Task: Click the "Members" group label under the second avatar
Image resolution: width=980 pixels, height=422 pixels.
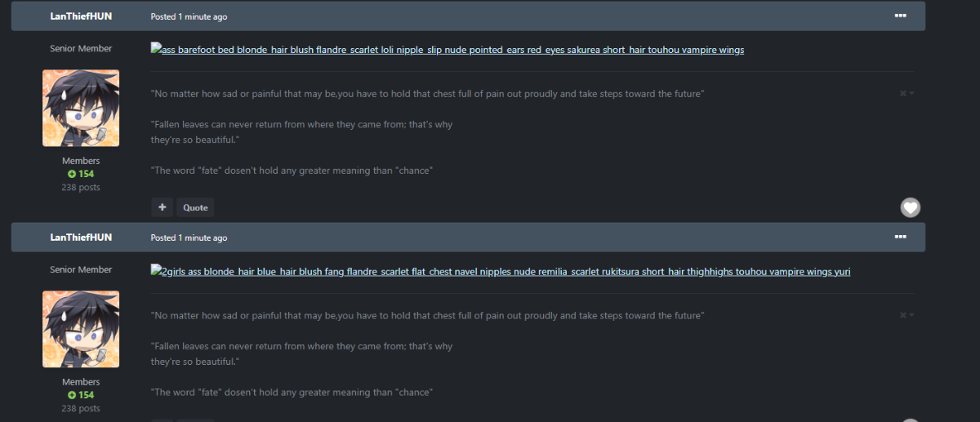Action: coord(81,382)
